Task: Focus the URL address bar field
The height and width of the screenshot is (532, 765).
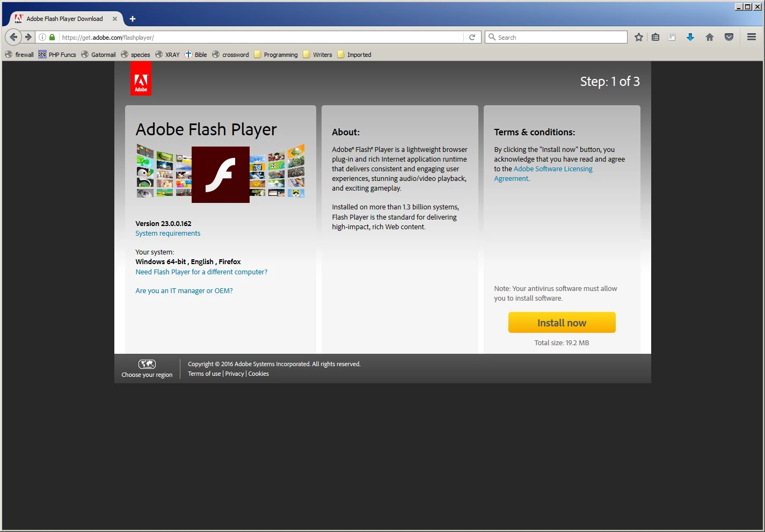Action: 261,37
